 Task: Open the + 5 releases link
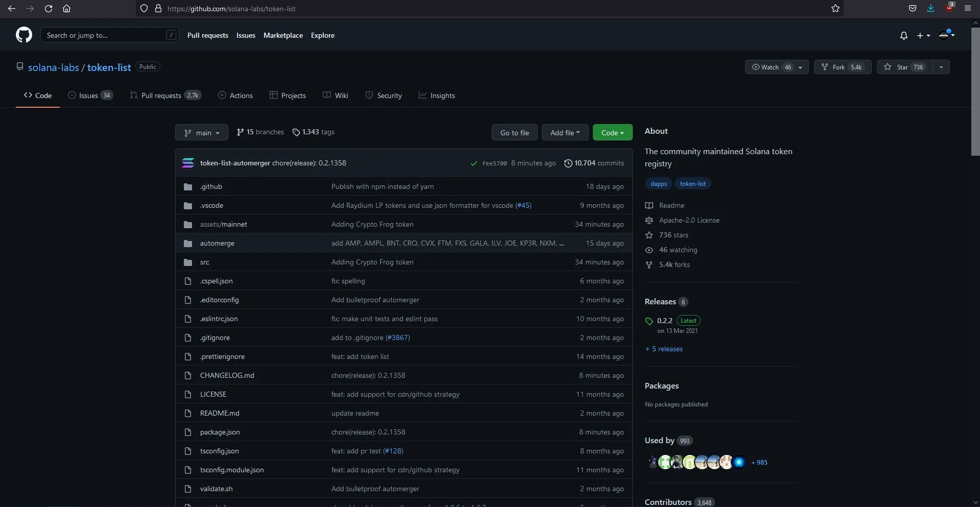click(664, 349)
